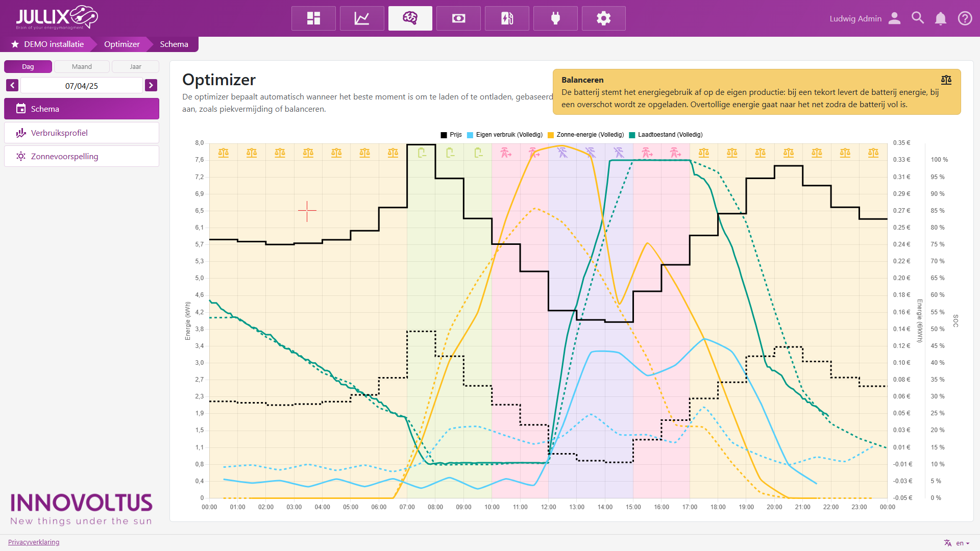Image resolution: width=980 pixels, height=551 pixels.
Task: Open the dashboard grid icon in top navigation
Action: coord(313,18)
